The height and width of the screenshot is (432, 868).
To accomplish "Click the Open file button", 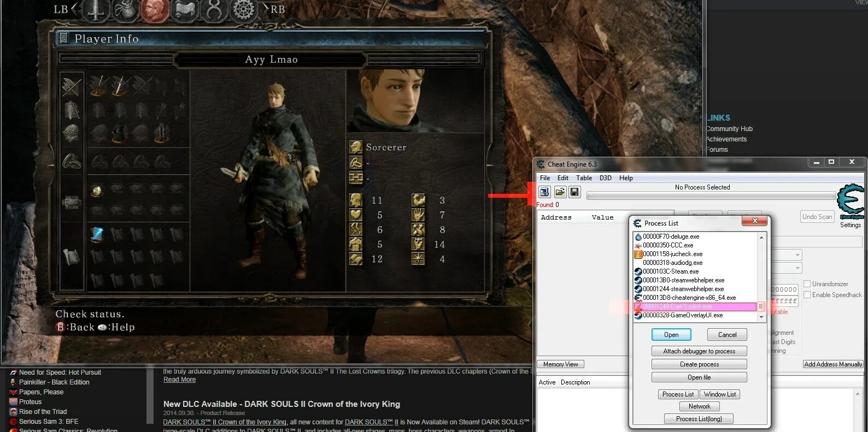I will pyautogui.click(x=699, y=377).
